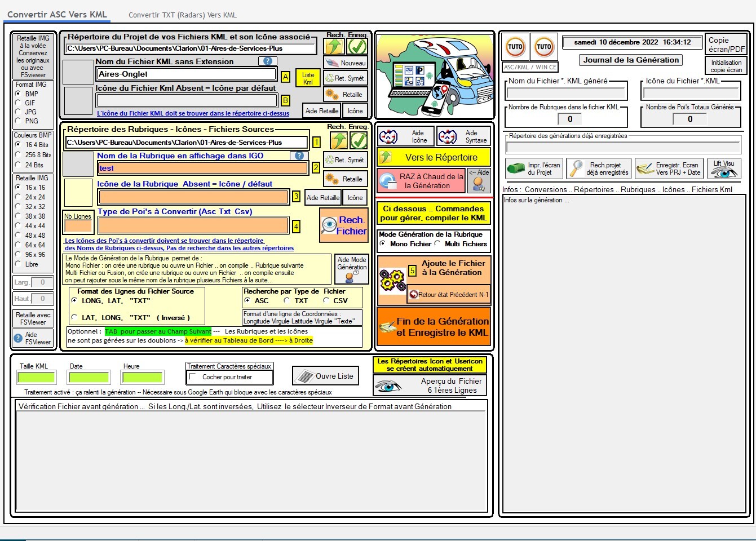This screenshot has height=541, width=756.
Task: Open Aide FSViewer help
Action: pyautogui.click(x=33, y=338)
